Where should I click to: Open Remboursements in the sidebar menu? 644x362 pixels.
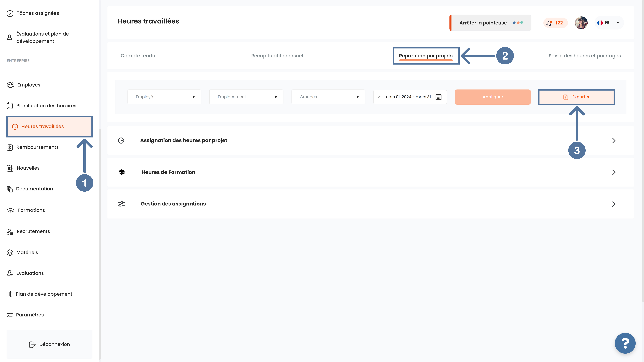tap(37, 147)
